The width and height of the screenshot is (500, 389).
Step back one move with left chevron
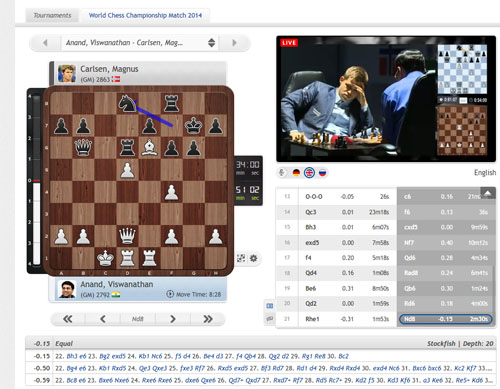point(103,319)
